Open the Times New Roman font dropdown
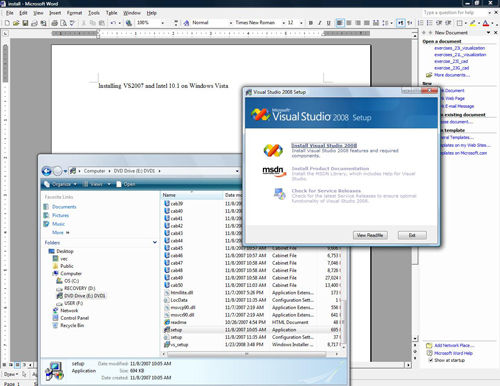 pyautogui.click(x=283, y=23)
